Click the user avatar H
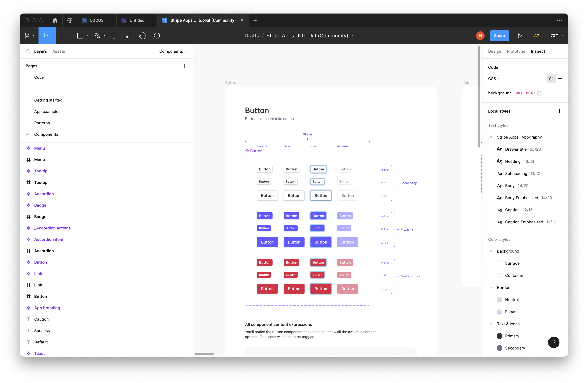588x383 pixels. pyautogui.click(x=480, y=36)
